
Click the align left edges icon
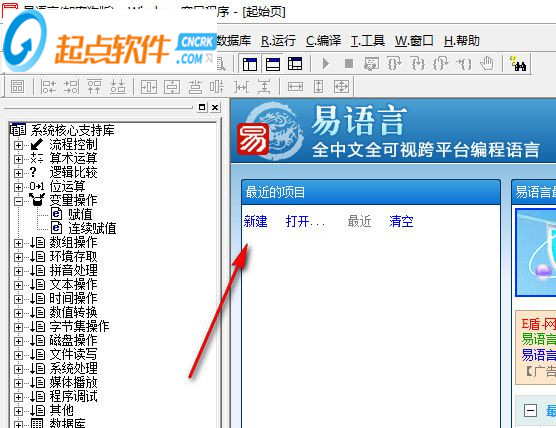point(48,87)
